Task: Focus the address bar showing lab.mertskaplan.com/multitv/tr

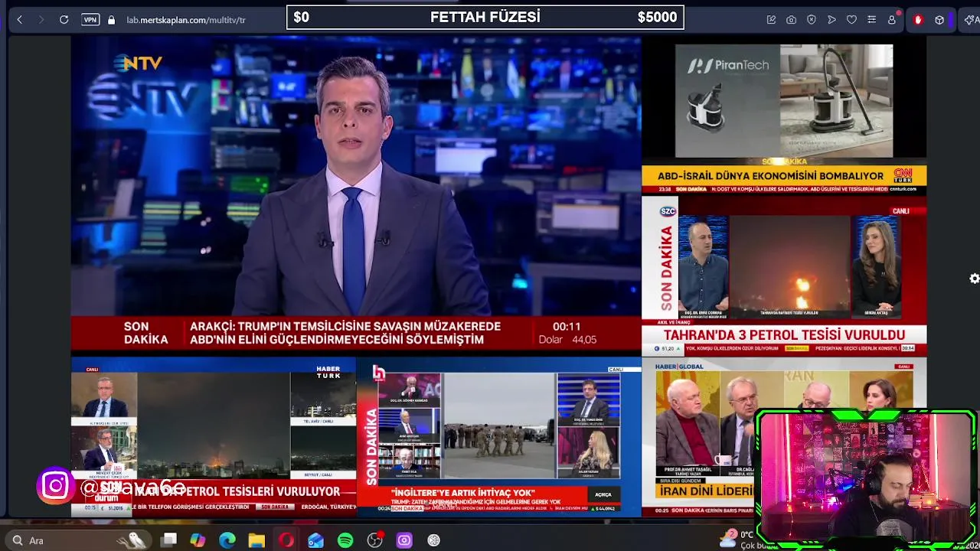Action: [x=186, y=20]
